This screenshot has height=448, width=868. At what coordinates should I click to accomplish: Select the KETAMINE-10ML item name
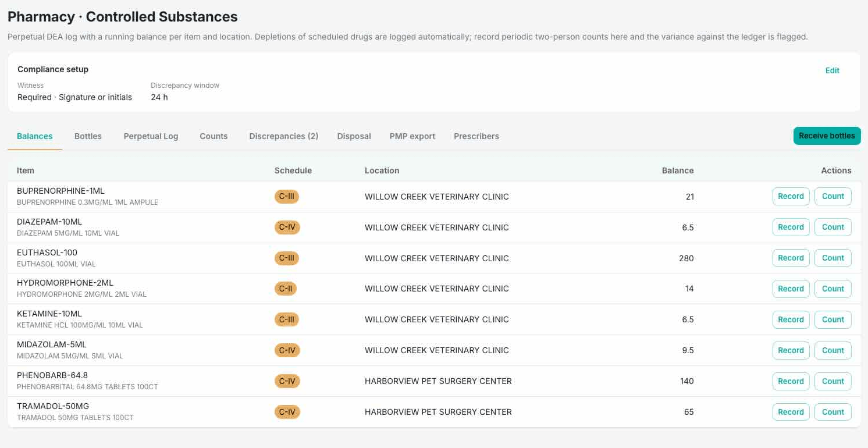pyautogui.click(x=49, y=314)
